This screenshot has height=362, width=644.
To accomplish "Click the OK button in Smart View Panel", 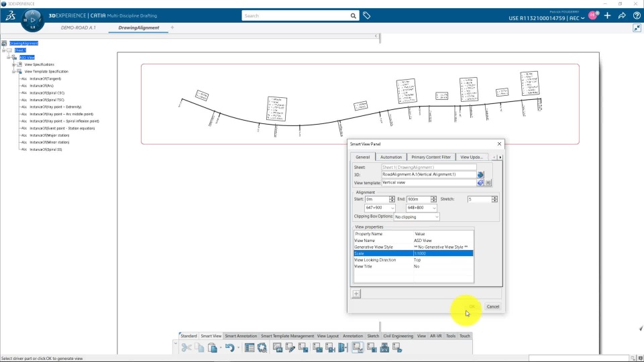I will click(x=472, y=306).
